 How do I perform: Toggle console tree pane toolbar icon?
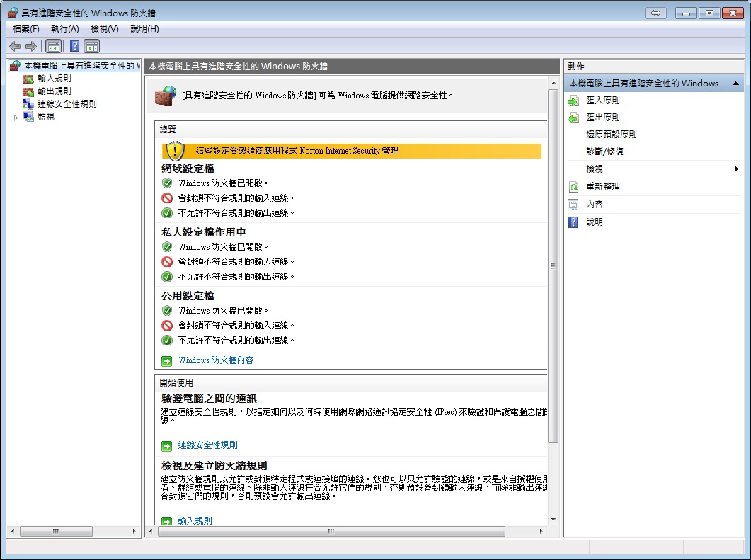click(53, 46)
